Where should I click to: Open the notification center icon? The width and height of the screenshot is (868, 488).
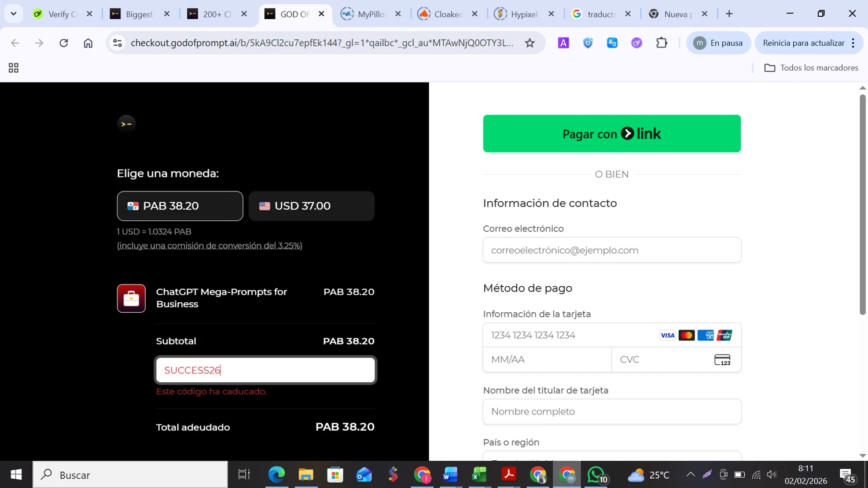848,475
